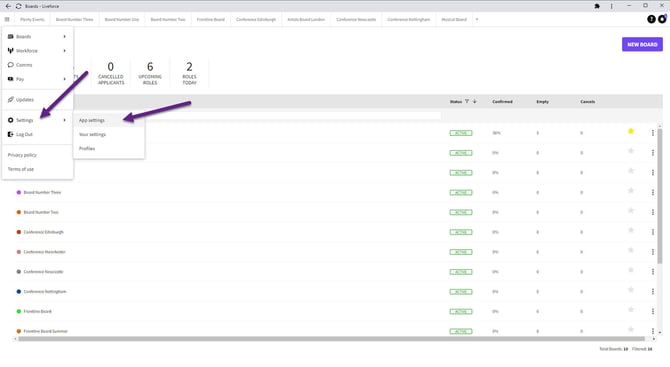Screen dimensions: 670x367
Task: Open three-dot menu for Conference Manchester
Action: [652, 252]
